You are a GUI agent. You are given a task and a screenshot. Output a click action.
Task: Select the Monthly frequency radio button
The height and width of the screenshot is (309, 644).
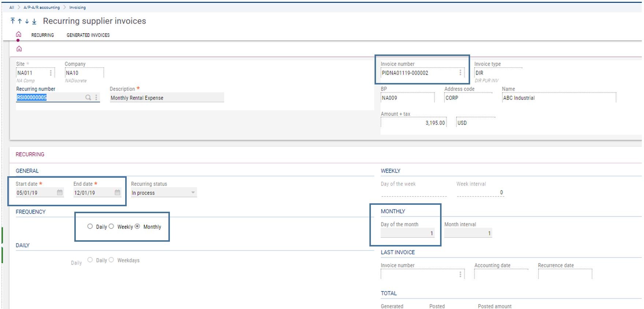click(x=137, y=226)
